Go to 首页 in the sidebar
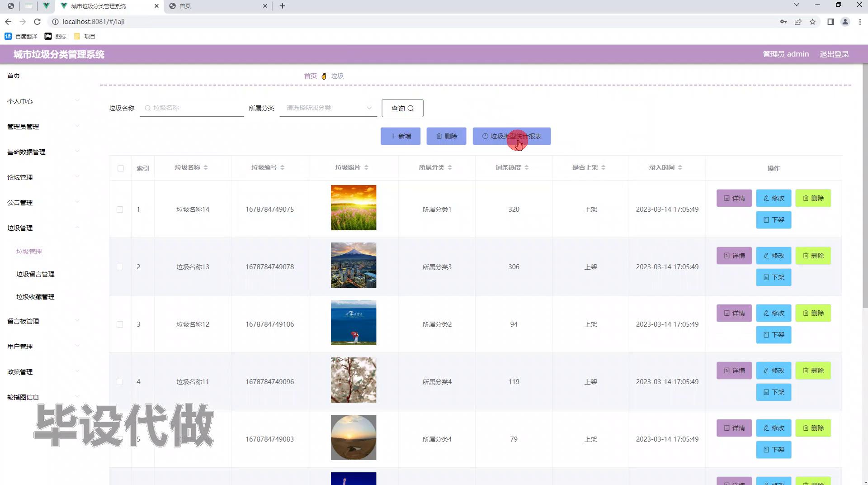The image size is (868, 485). 14,76
